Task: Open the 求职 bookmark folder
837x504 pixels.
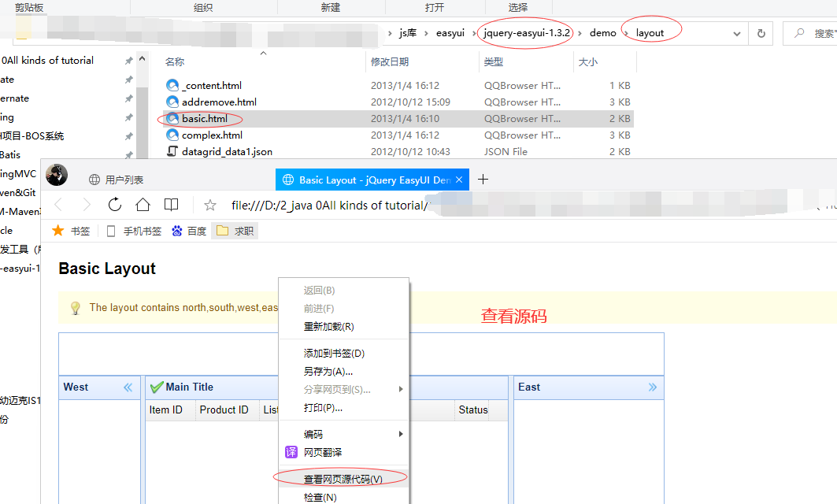Action: pos(235,232)
